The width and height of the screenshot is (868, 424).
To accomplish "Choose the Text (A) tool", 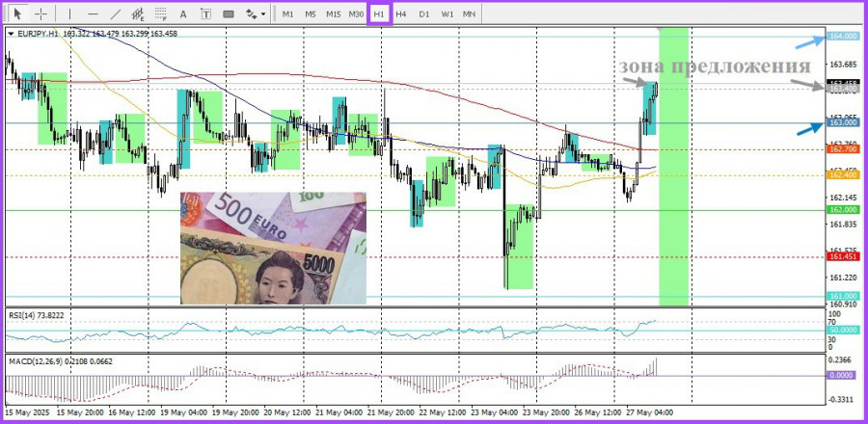I will coord(183,13).
